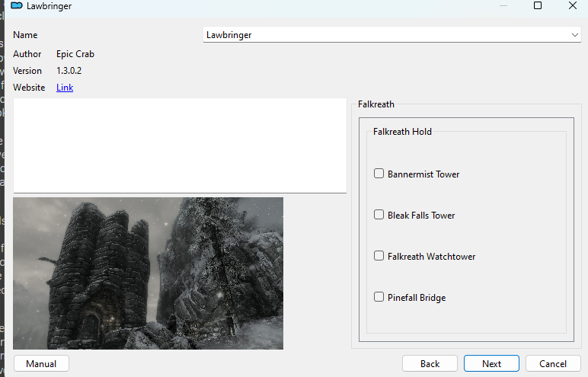588x377 pixels.
Task: Open the Name dropdown arrow
Action: click(x=574, y=35)
